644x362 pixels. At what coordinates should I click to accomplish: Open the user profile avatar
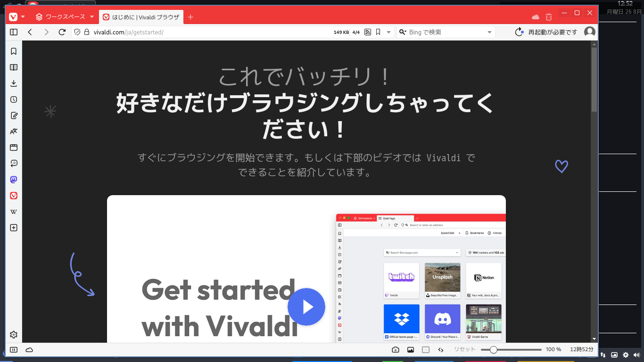pyautogui.click(x=589, y=32)
